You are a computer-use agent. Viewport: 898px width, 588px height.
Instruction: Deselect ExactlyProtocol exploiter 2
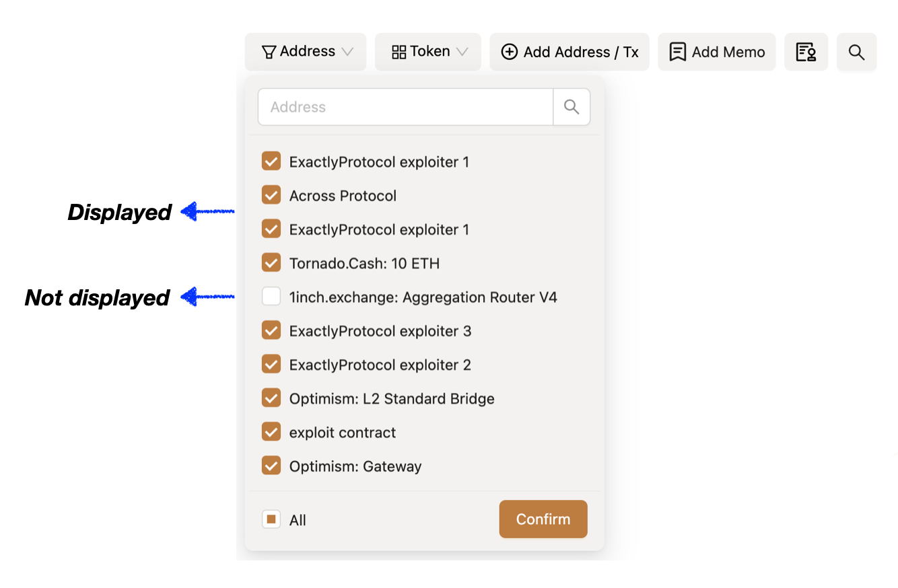point(271,365)
